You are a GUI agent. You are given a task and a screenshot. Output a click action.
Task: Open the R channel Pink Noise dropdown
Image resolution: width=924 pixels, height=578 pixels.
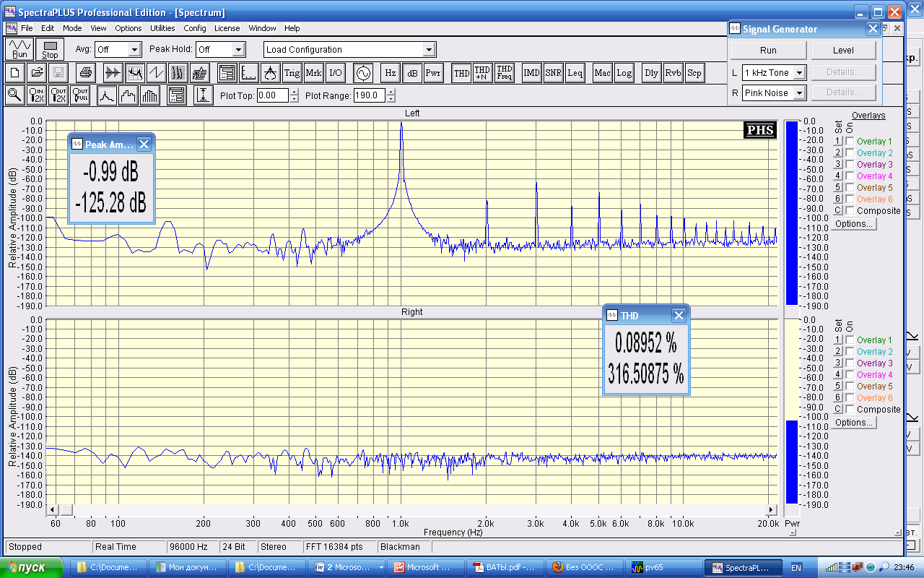[x=799, y=93]
